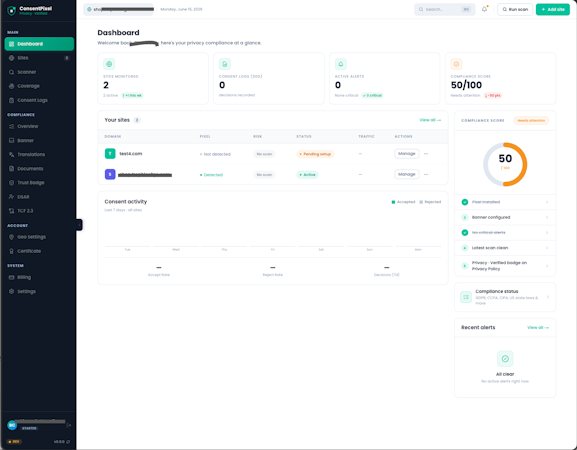Viewport: 577px width, 450px height.
Task: Expand the Compliance status card
Action: (x=505, y=297)
